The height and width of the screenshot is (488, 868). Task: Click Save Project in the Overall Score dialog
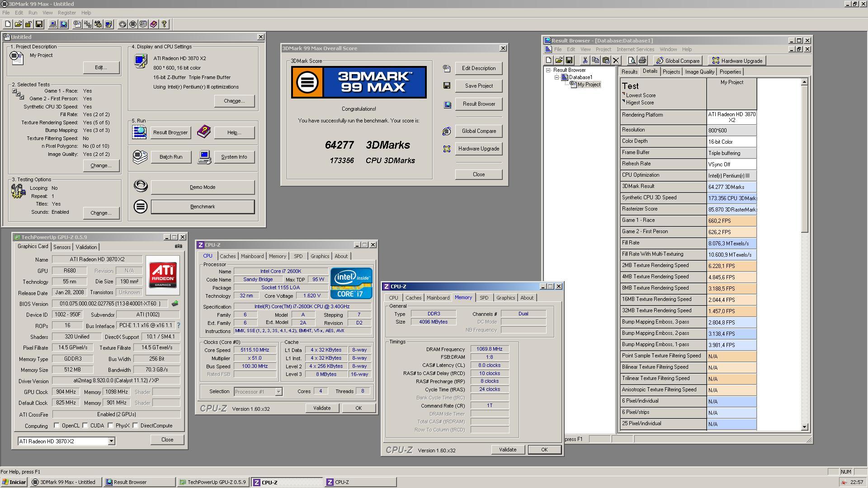pyautogui.click(x=479, y=86)
